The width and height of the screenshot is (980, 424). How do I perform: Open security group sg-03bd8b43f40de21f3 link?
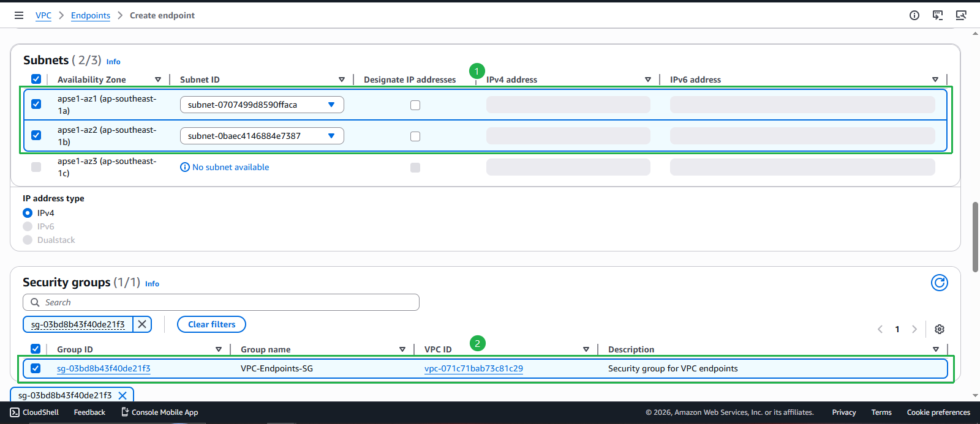(104, 368)
